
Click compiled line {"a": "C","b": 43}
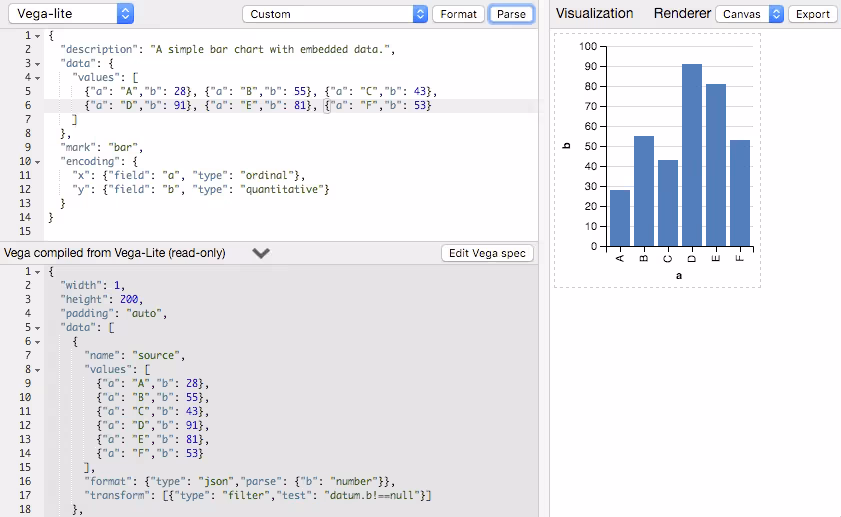[x=153, y=411]
